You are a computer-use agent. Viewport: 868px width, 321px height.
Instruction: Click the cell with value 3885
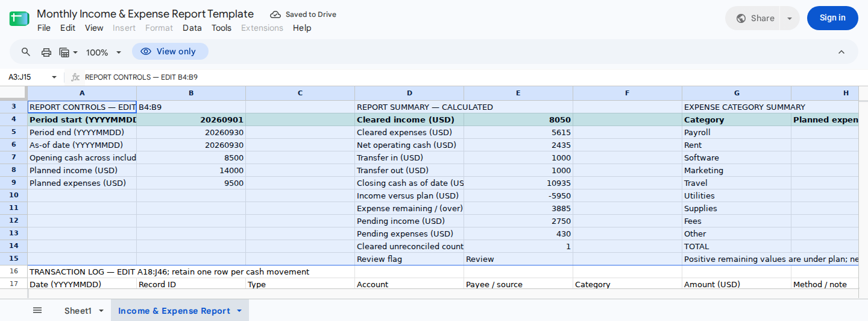tap(518, 208)
